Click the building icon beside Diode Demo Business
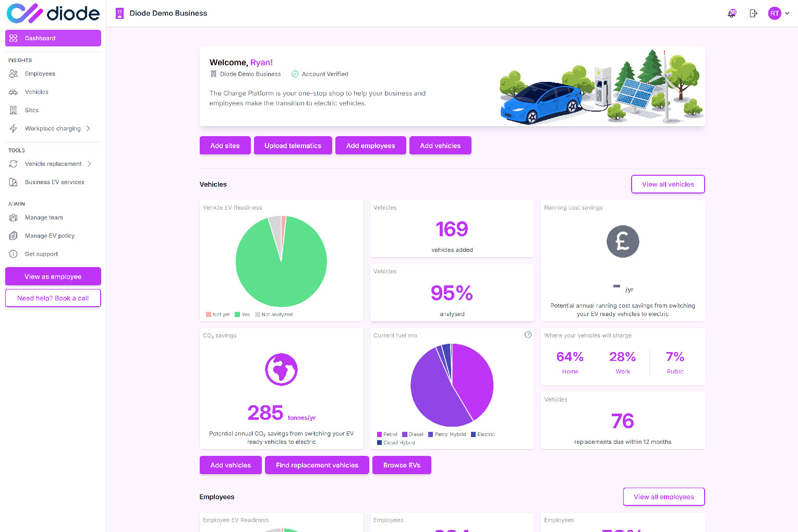798x532 pixels. click(119, 14)
